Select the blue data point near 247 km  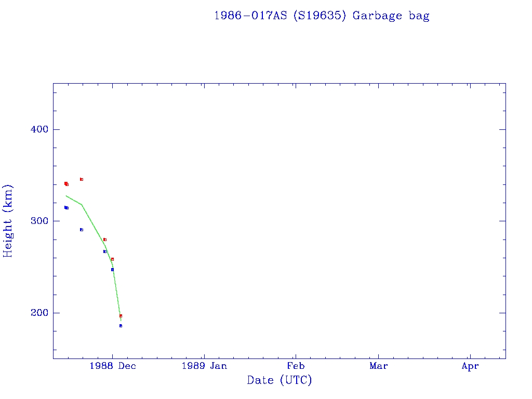pos(112,270)
